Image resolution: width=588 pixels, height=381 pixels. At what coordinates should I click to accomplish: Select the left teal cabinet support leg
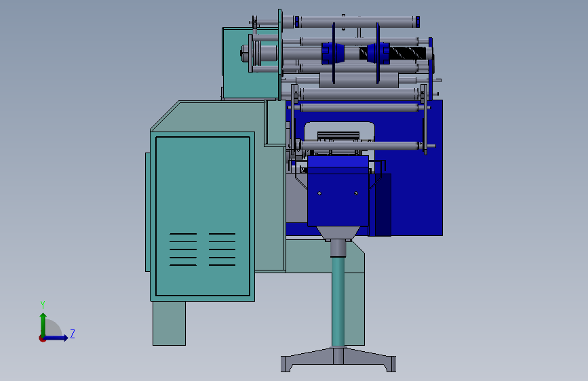[169, 323]
